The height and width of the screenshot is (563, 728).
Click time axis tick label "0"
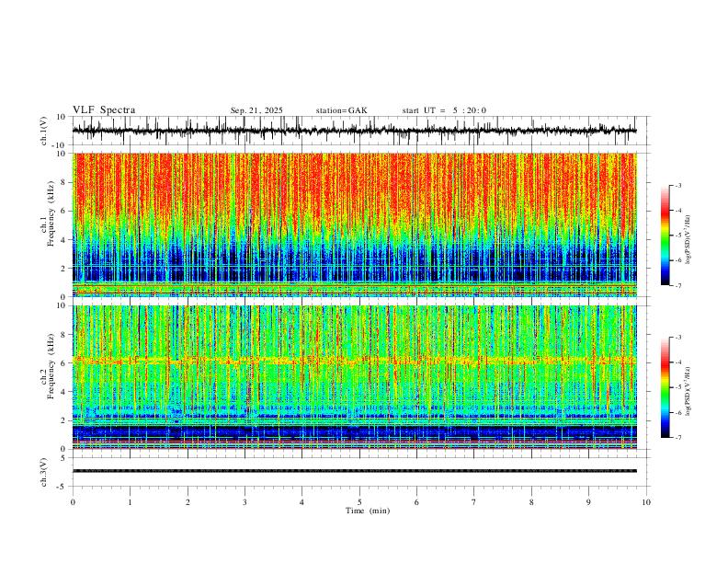click(x=73, y=502)
